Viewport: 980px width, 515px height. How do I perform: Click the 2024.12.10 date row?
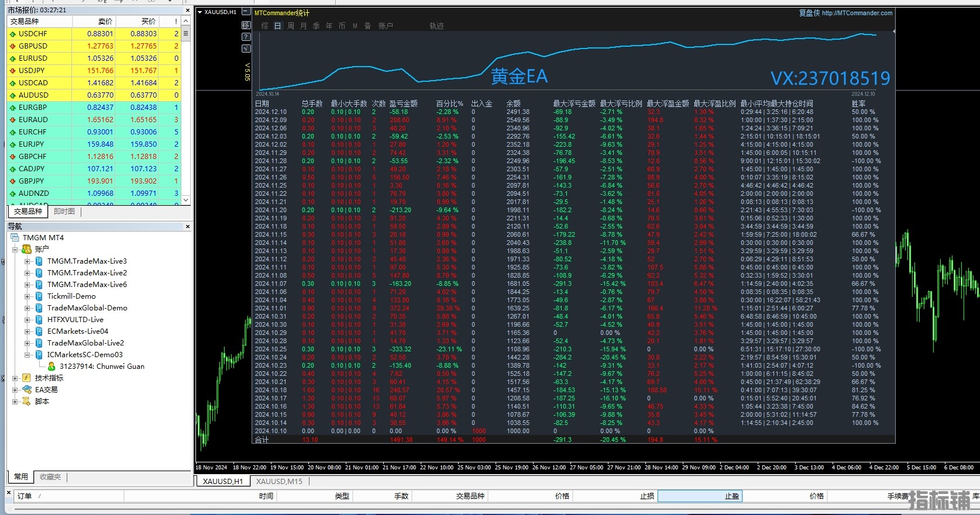[573, 112]
